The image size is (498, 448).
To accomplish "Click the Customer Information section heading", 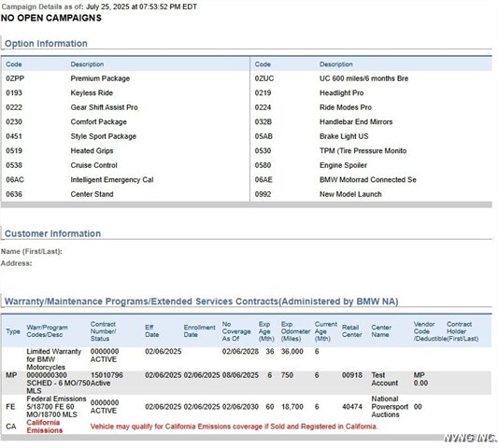I will [52, 233].
